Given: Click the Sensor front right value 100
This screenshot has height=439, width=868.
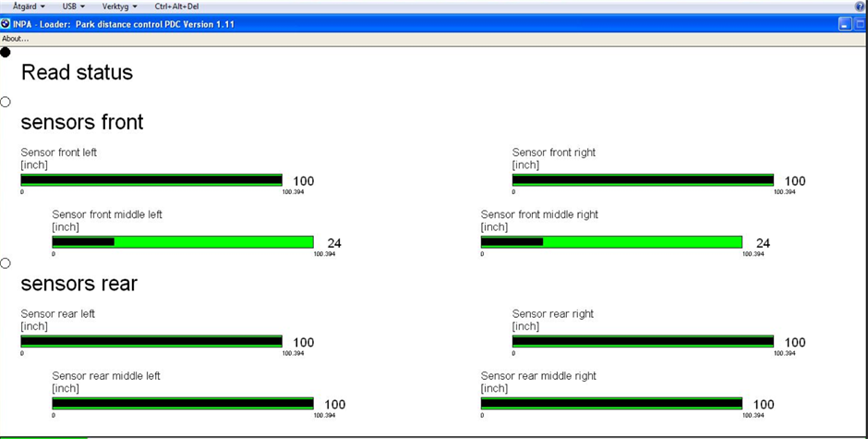Looking at the screenshot, I should (x=795, y=181).
